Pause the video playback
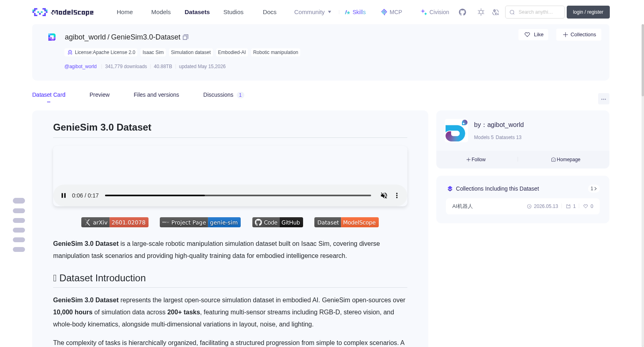The image size is (644, 347). click(64, 195)
